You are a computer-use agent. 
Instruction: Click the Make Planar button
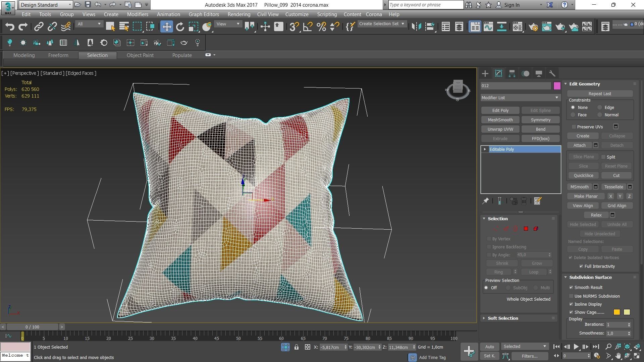(x=586, y=196)
